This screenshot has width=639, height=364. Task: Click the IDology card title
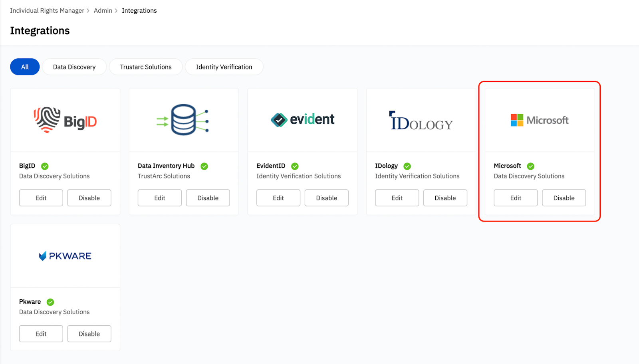coord(386,166)
